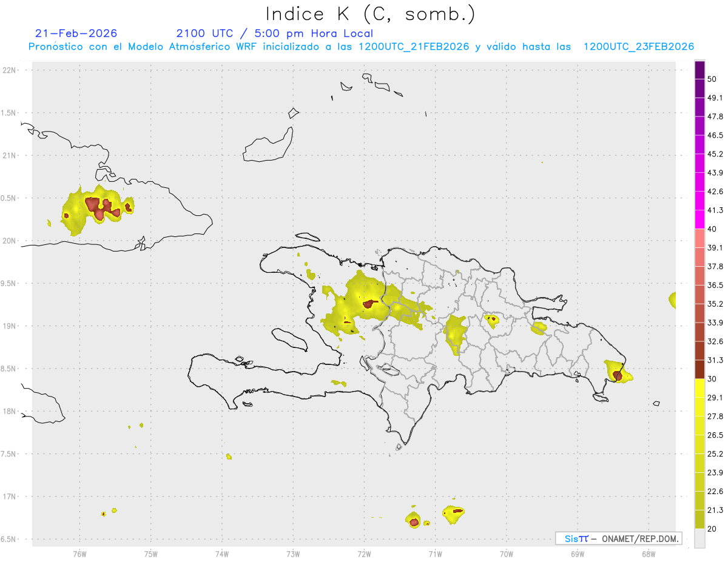Click the "71W" longitude label
This screenshot has width=728, height=562.
coord(435,554)
